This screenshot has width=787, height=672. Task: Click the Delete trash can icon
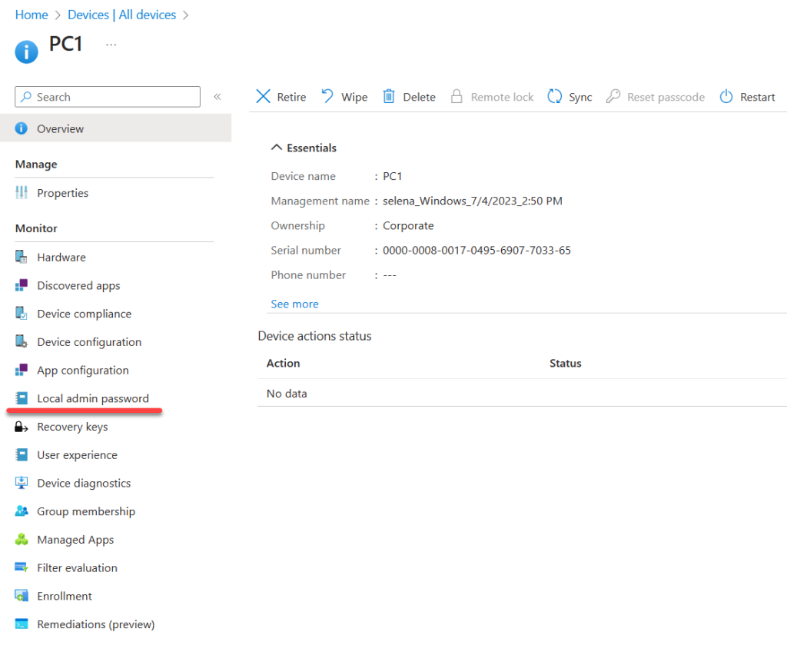pyautogui.click(x=389, y=97)
